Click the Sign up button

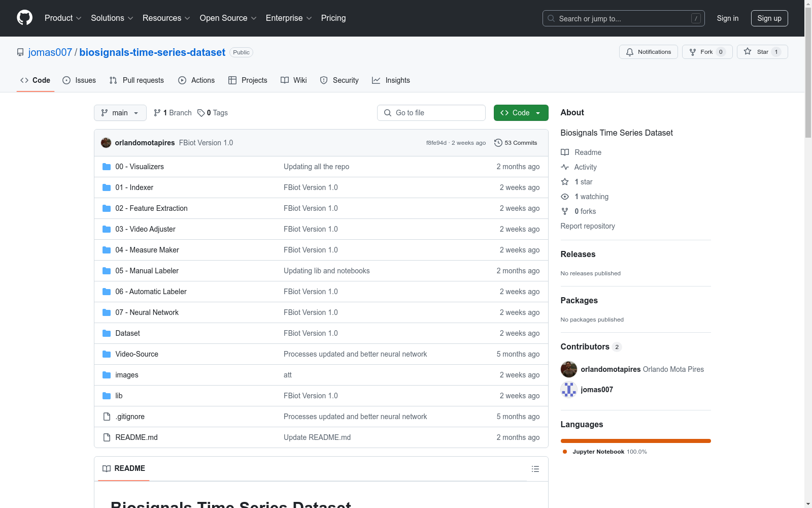click(769, 18)
